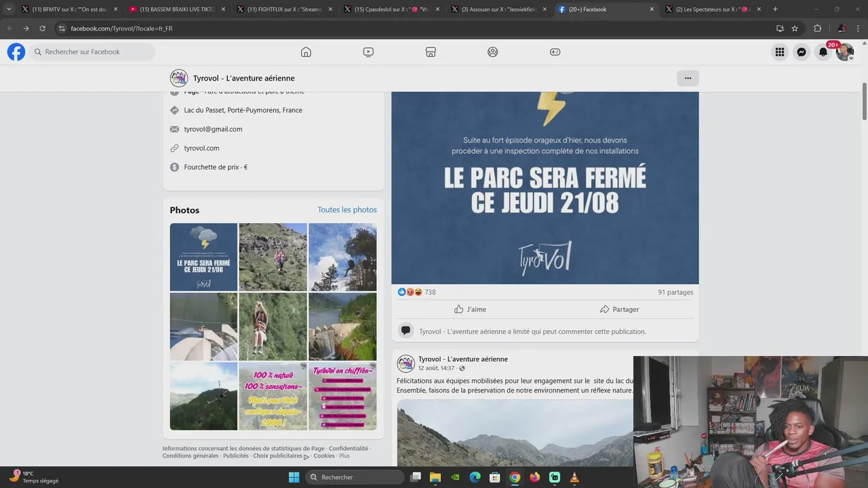This screenshot has height=488, width=868.
Task: Open the Facebook menu grid icon
Action: (780, 52)
